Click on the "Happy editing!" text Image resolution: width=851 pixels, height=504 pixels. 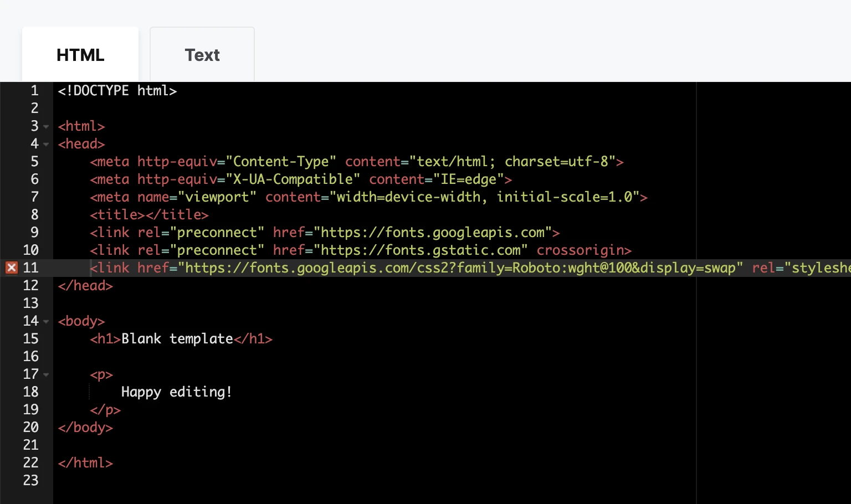176,392
